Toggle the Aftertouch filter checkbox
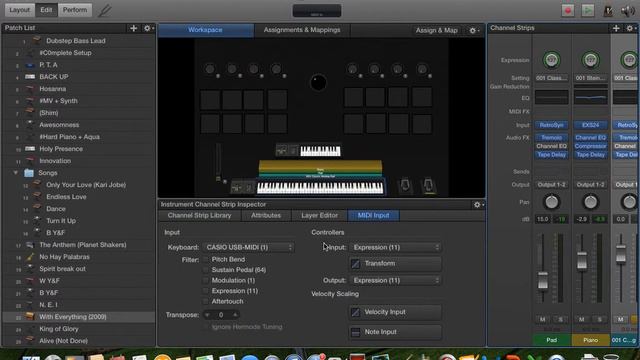Viewport: 640px width, 360px height. (205, 302)
